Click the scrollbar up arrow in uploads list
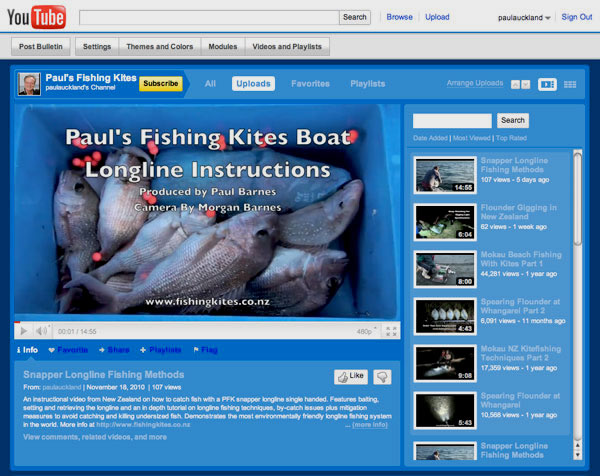This screenshot has height=476, width=600. point(578,445)
